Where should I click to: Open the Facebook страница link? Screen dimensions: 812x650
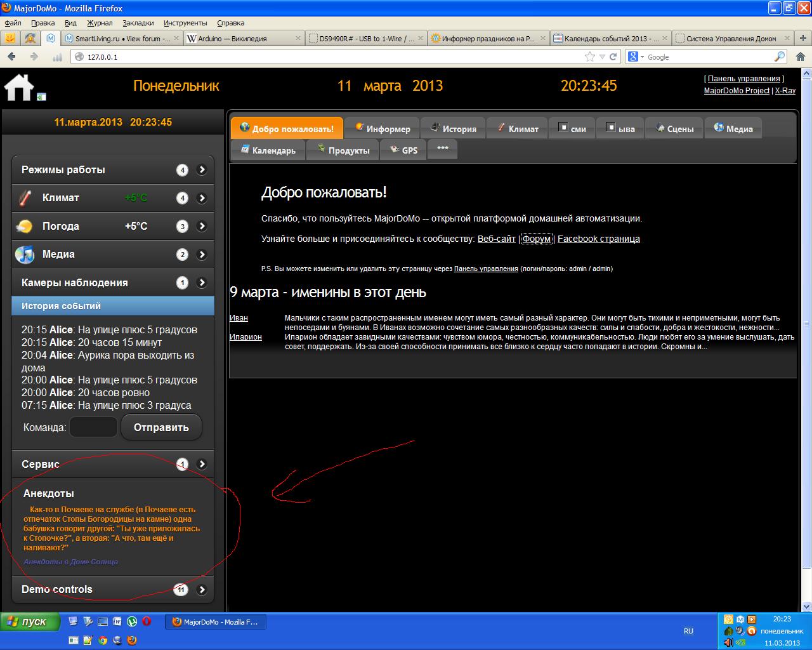coord(599,239)
